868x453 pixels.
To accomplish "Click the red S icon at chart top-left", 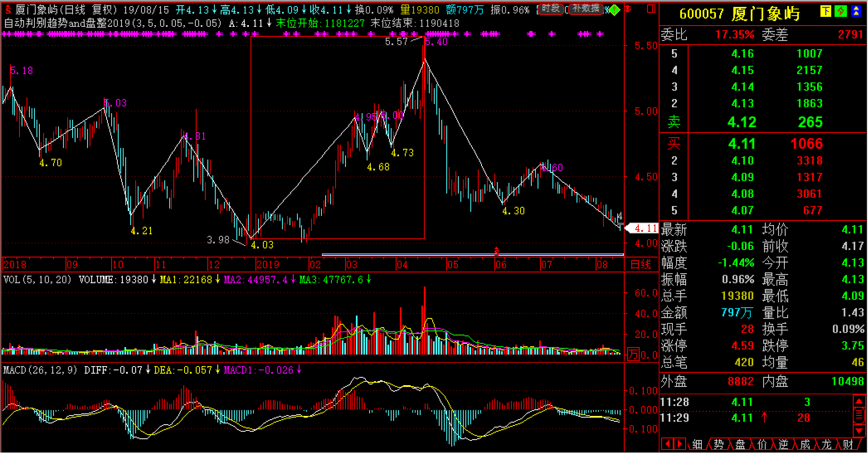I will pyautogui.click(x=8, y=10).
